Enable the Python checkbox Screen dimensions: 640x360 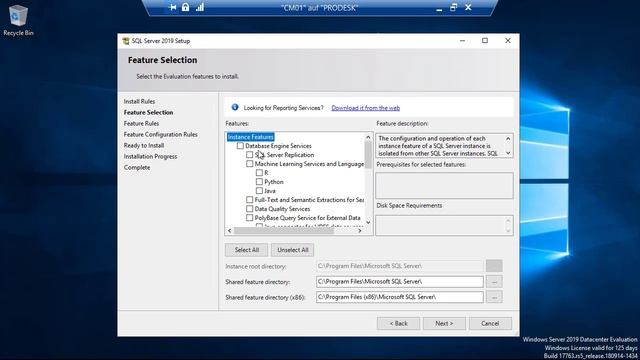click(x=259, y=182)
